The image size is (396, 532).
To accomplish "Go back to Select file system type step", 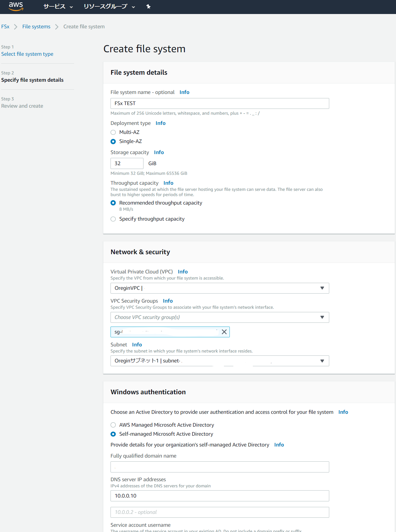I will (27, 54).
